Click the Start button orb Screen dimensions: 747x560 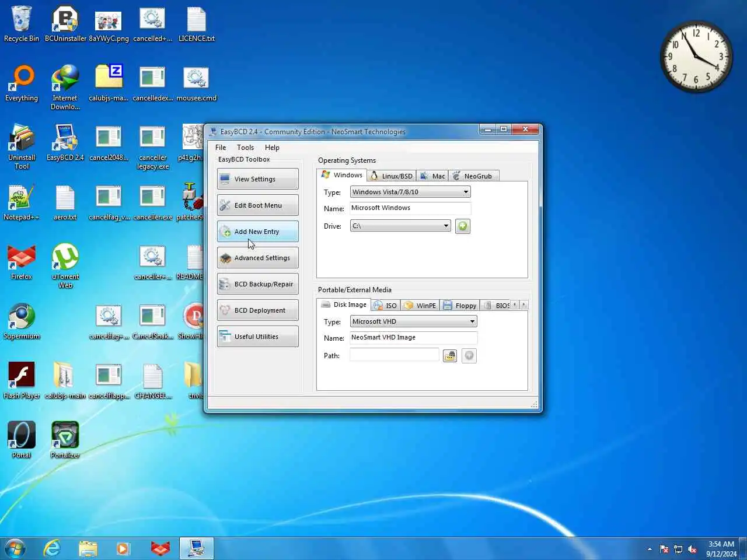tap(15, 548)
